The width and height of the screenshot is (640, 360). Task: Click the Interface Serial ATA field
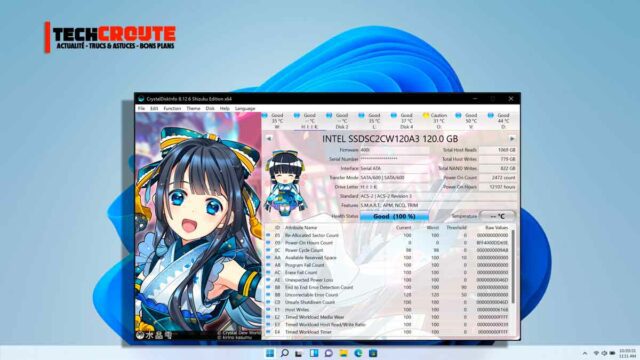click(x=394, y=168)
